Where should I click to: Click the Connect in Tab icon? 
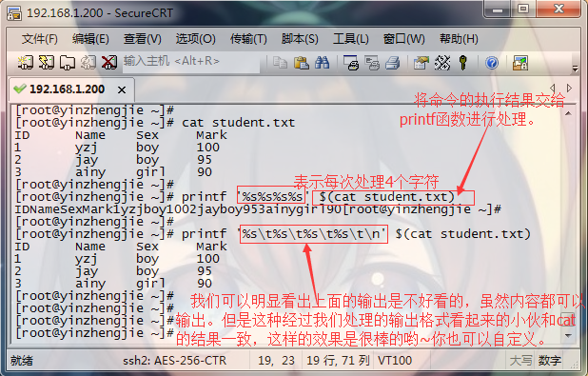point(68,63)
